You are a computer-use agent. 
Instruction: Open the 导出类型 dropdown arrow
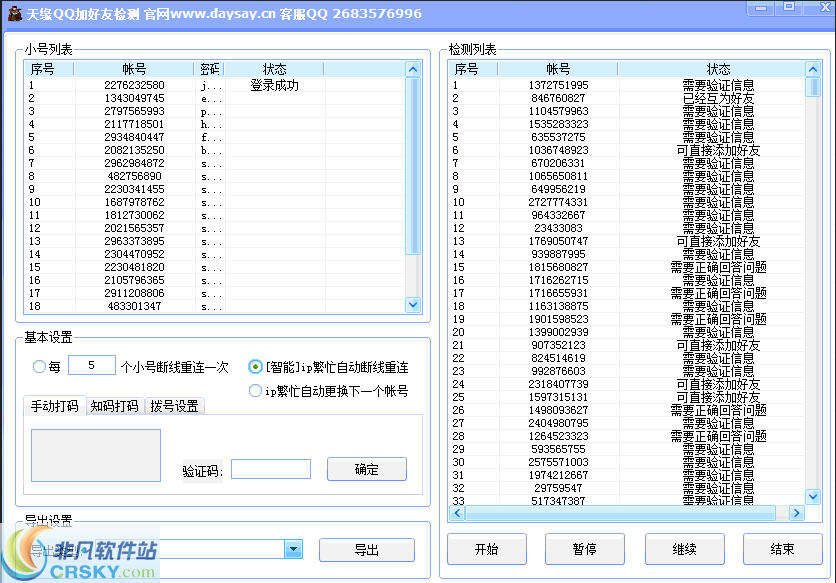pos(293,549)
